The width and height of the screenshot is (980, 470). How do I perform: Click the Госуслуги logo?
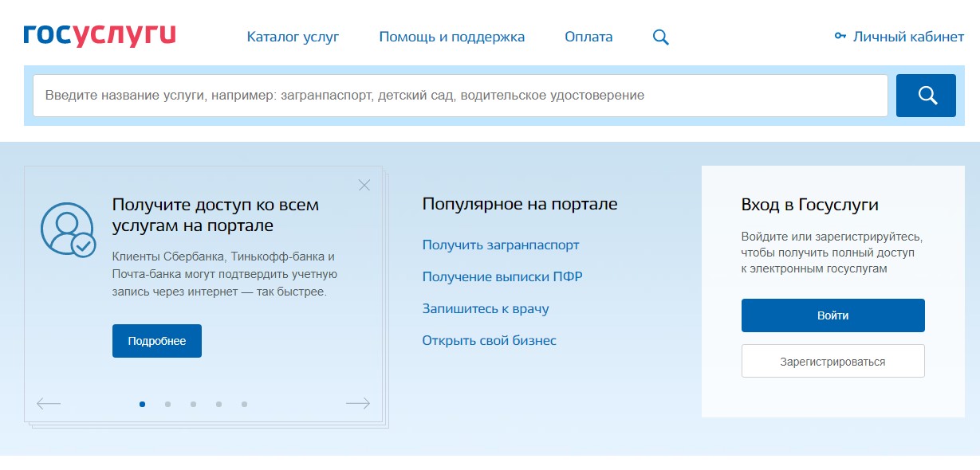[100, 37]
